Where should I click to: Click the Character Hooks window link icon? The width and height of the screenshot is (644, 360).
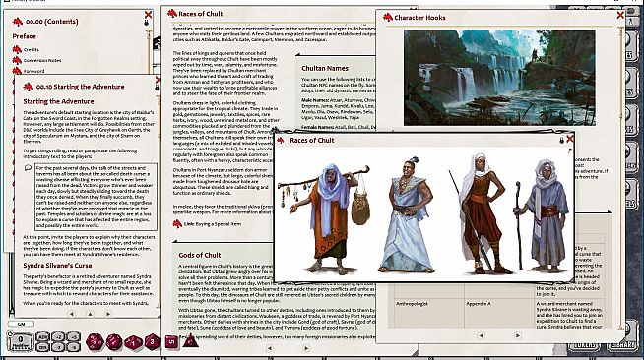pos(388,18)
